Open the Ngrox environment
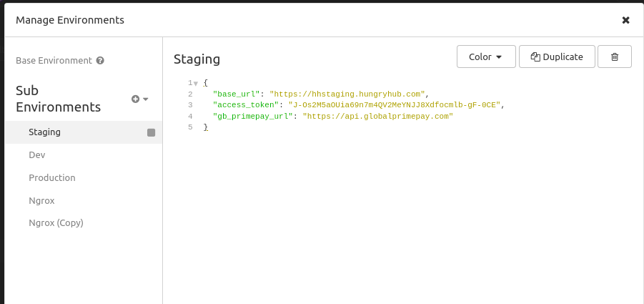Screen dimensions: 644x304 [41, 200]
